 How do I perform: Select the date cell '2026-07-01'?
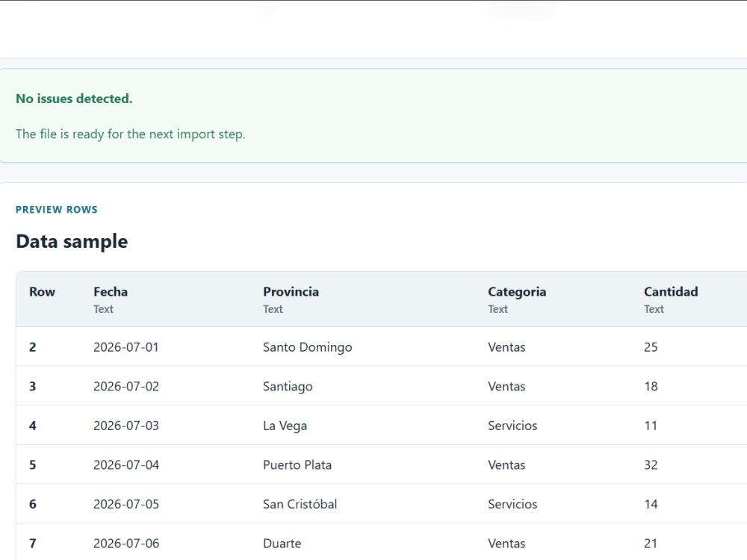tap(126, 347)
